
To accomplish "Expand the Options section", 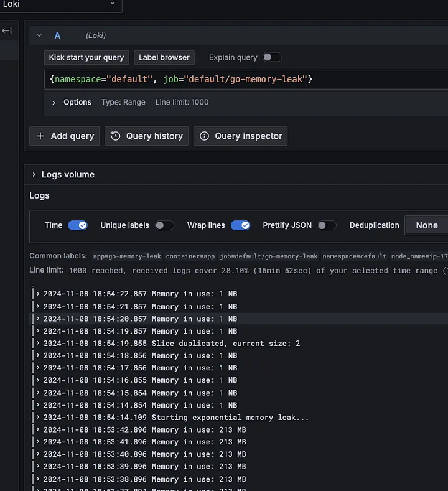I will pos(54,103).
